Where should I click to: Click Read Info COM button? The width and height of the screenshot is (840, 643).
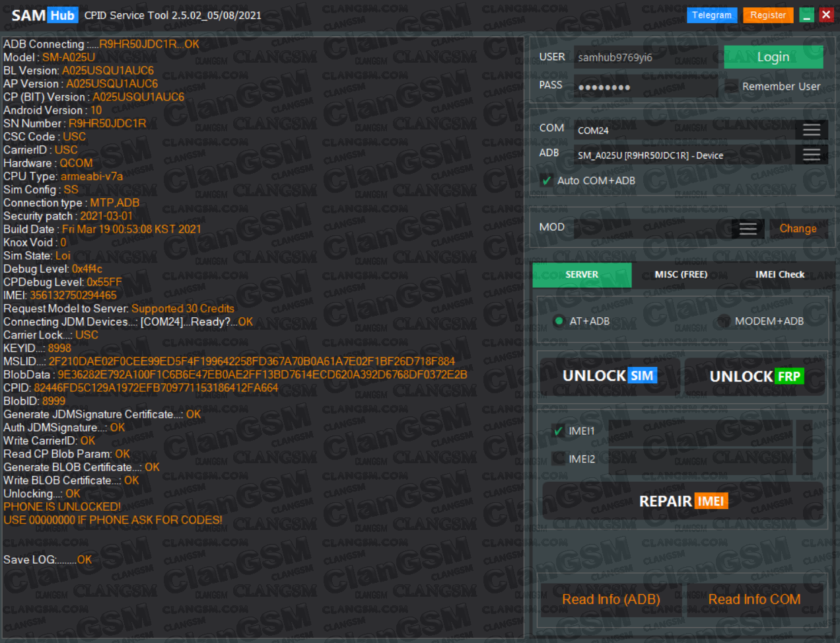[754, 599]
